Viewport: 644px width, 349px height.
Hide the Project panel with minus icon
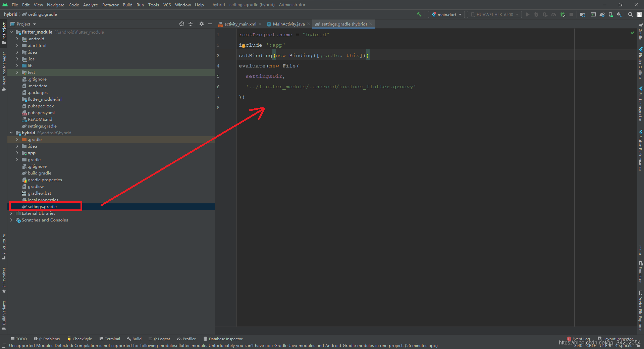click(x=210, y=24)
